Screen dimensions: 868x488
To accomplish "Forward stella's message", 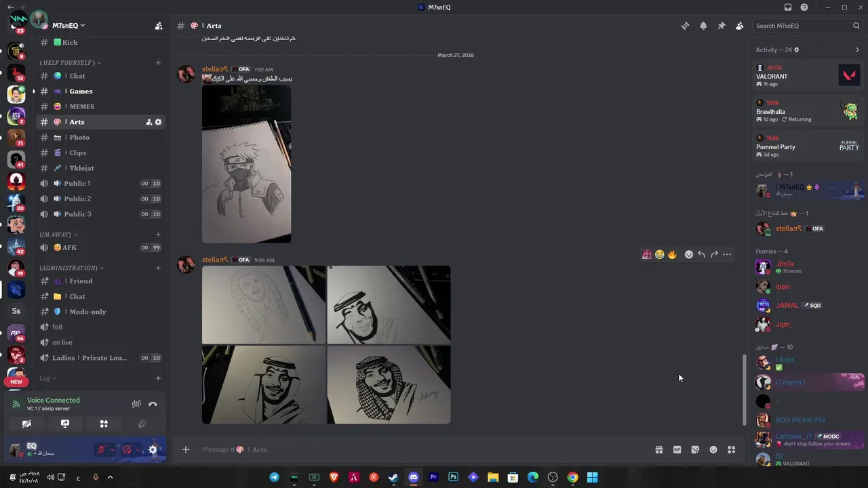I will click(714, 255).
